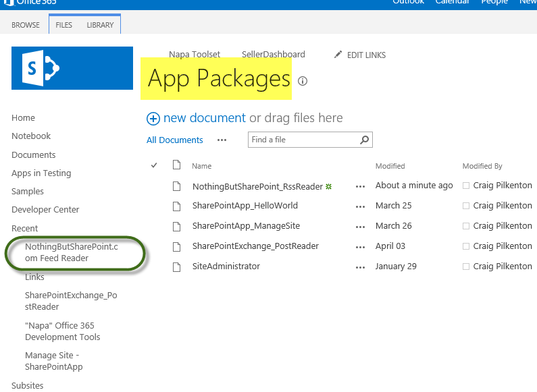Click presence box in the January 29 row
Viewport: 537px width, 392px height.
[466, 267]
